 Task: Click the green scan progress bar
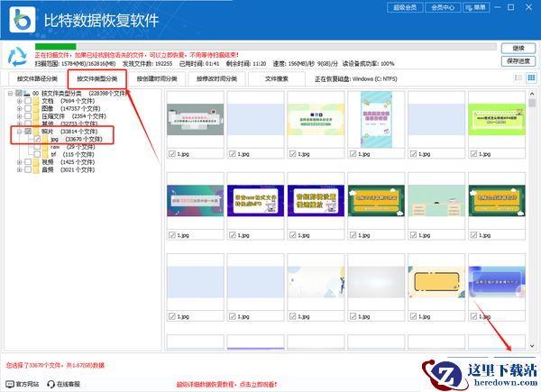[55, 46]
